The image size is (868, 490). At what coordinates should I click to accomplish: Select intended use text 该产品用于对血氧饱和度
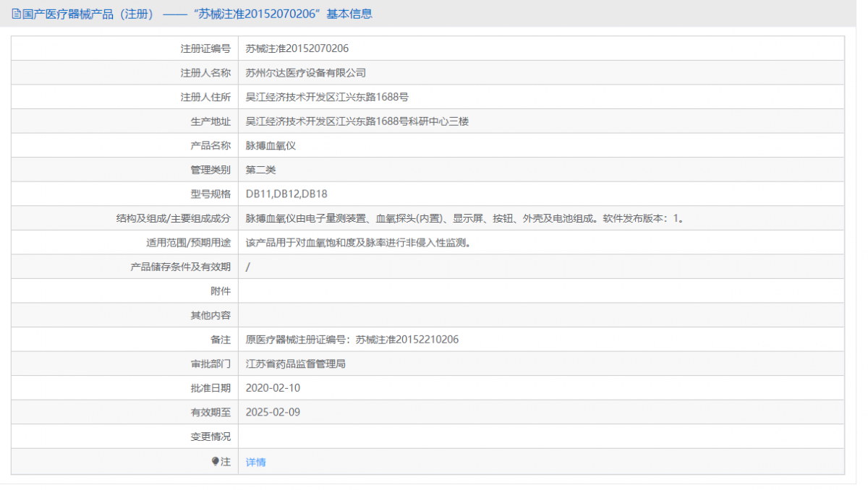pos(358,243)
